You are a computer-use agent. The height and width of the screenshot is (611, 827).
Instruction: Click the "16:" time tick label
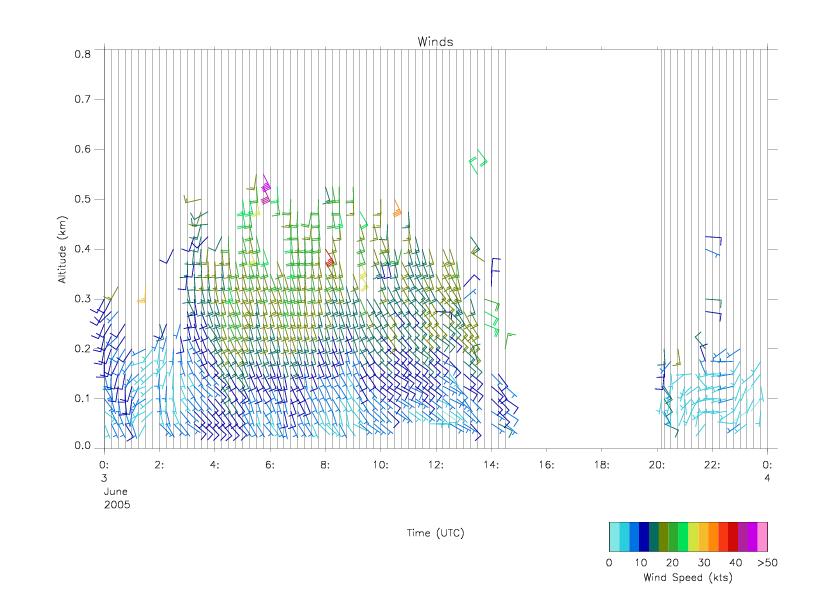[546, 465]
